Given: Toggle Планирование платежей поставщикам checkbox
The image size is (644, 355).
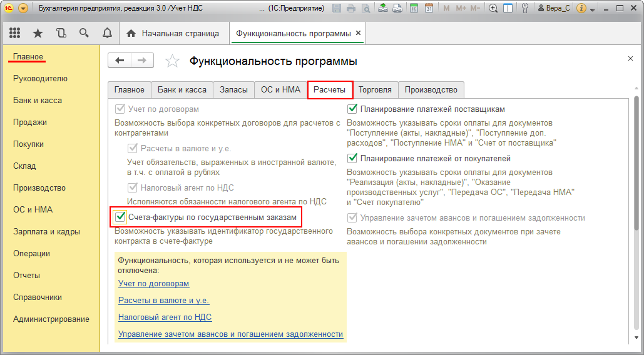Looking at the screenshot, I should coord(352,109).
